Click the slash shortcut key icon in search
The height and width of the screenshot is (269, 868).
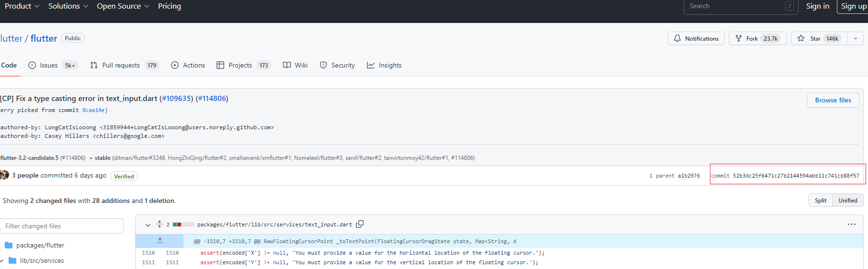coord(789,6)
